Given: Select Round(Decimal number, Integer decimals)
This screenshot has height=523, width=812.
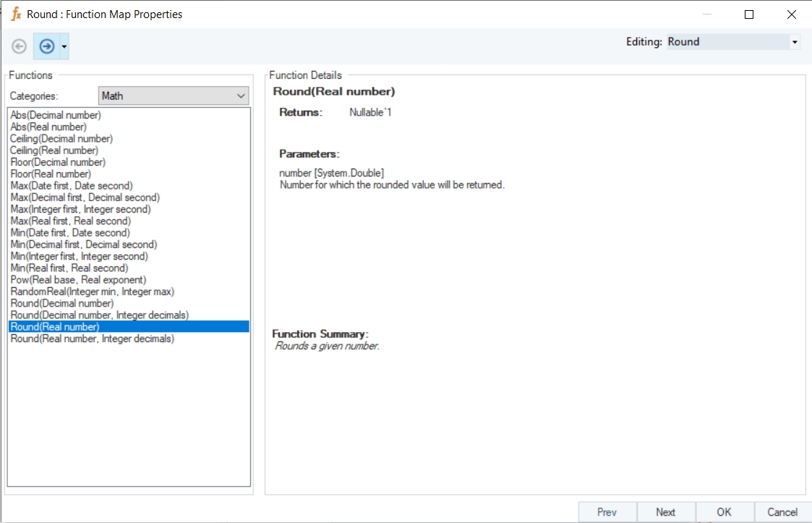Looking at the screenshot, I should [x=99, y=315].
